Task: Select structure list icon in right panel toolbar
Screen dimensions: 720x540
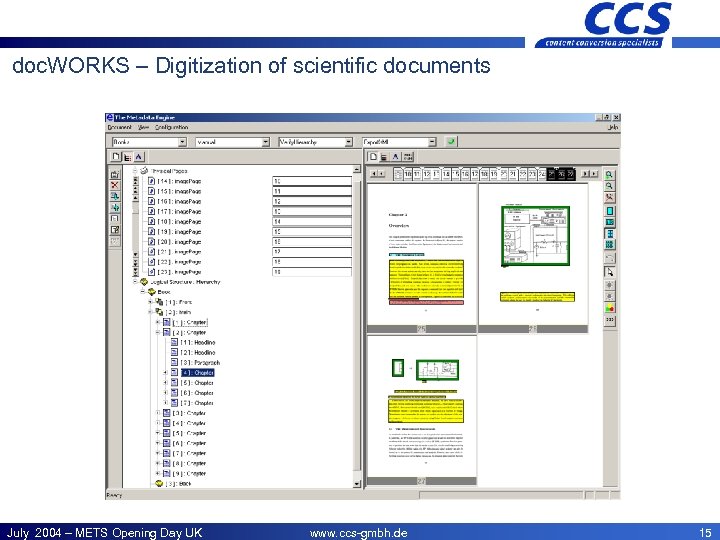Action: (x=384, y=157)
